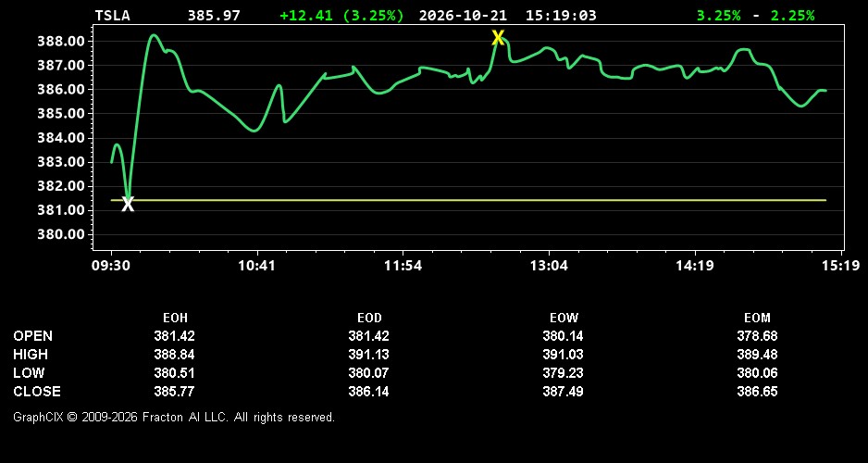Click EOH close value 385.77
Viewport: 868px width, 463px height.
coord(174,392)
